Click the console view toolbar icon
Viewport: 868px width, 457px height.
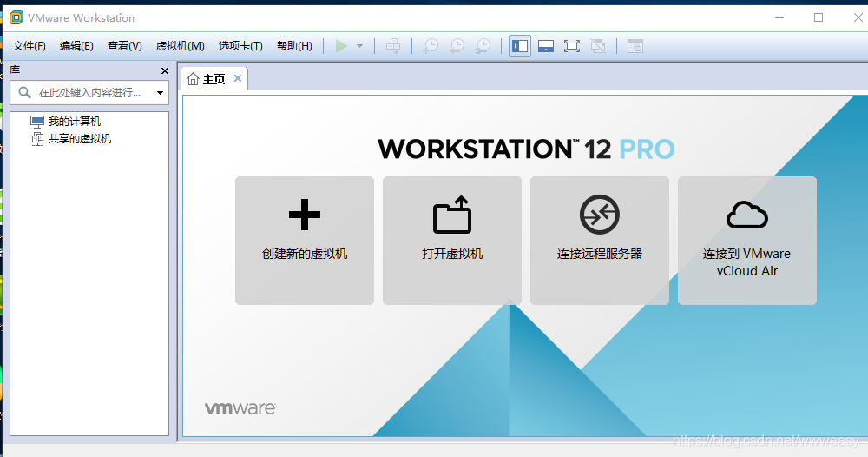point(635,46)
